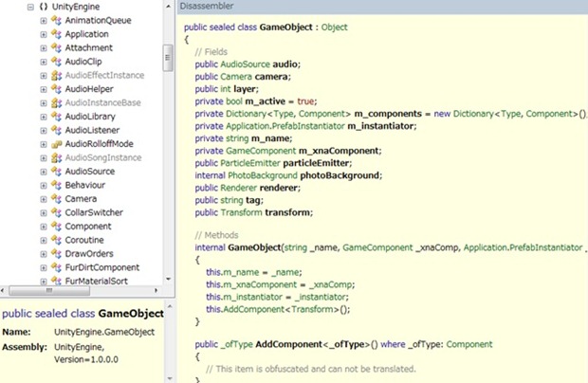Click the AudioListener class icon
This screenshot has width=588, height=383.
56,130
